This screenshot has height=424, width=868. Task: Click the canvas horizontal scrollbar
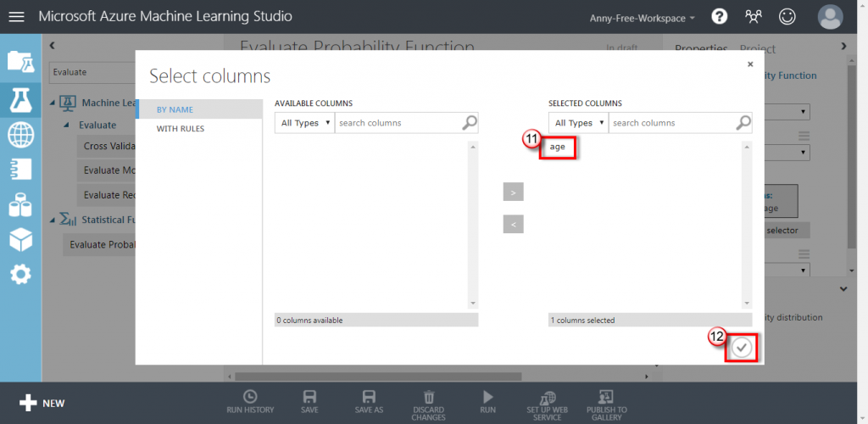pos(377,377)
